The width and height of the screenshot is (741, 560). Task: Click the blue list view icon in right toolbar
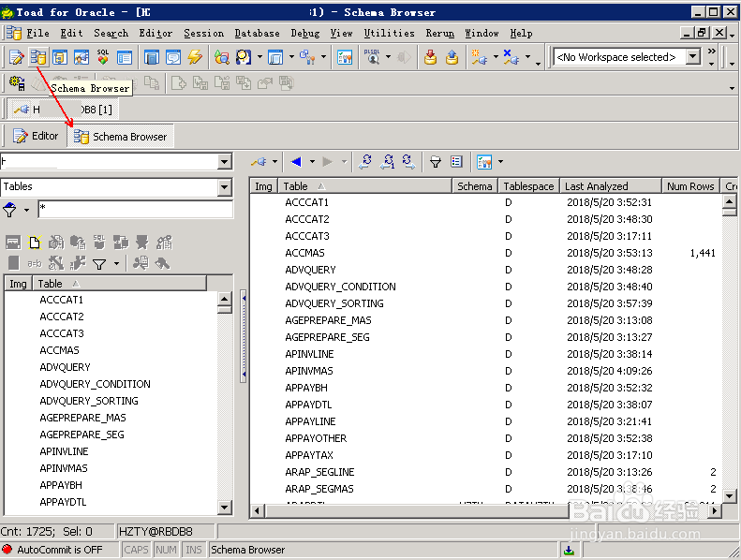(x=456, y=162)
